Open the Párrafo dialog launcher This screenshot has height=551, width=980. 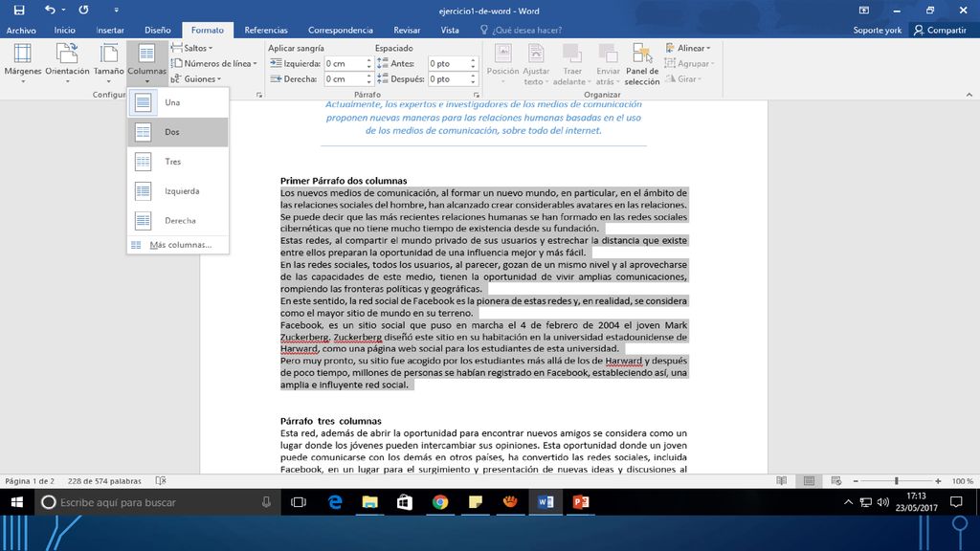[x=477, y=95]
